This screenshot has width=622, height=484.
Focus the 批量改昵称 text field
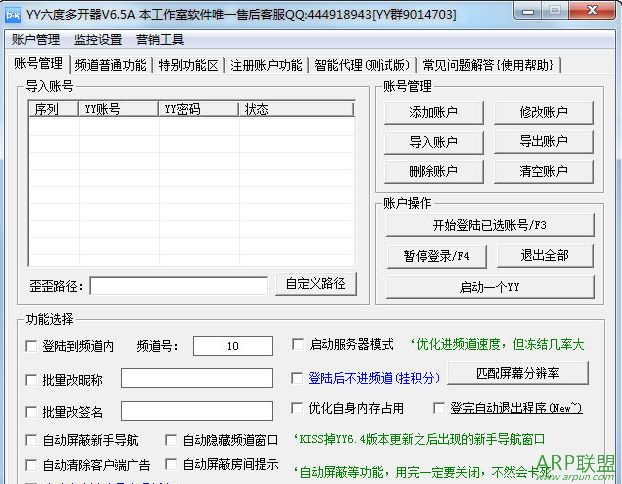click(x=197, y=378)
